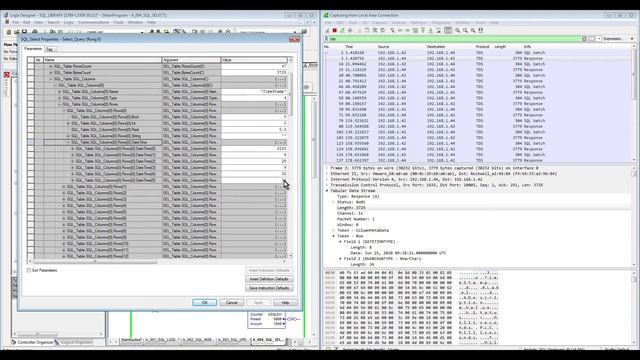Expand SQL_Column[0].Rows[1] tree node
Screen dimensions: 640x360
pos(64,187)
